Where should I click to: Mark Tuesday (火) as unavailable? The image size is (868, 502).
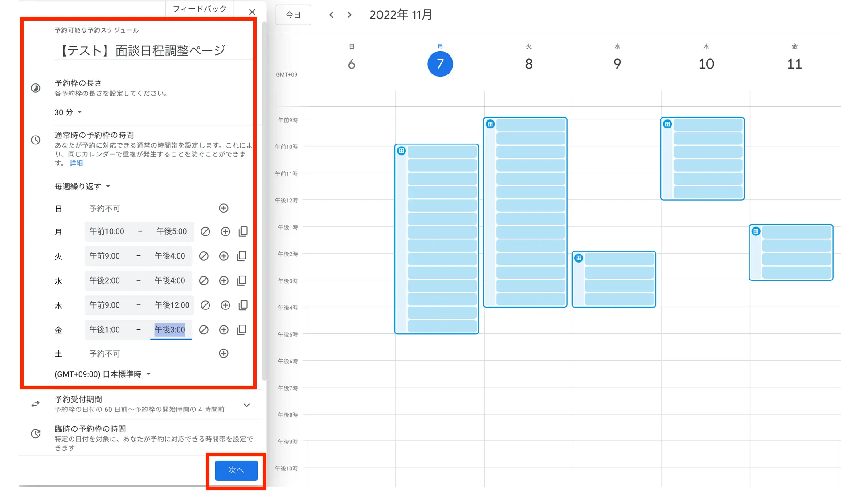(x=204, y=256)
